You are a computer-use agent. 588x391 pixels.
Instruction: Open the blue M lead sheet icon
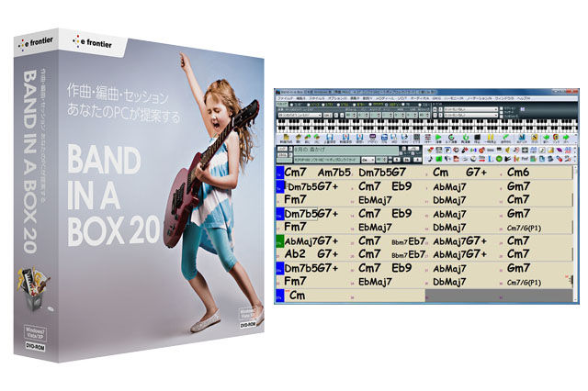pyautogui.click(x=522, y=138)
